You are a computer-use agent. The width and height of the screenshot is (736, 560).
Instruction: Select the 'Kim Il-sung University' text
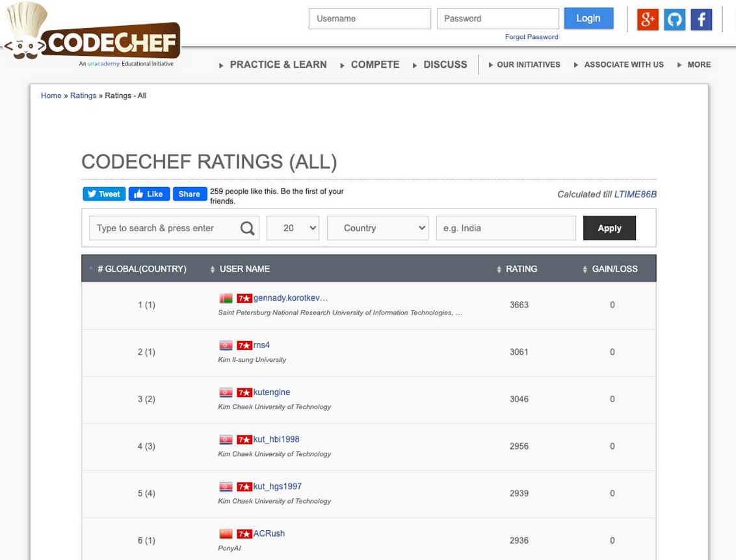252,360
